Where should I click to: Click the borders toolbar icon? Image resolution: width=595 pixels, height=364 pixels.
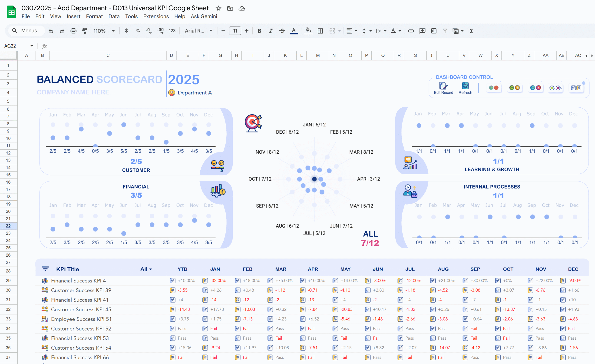pos(320,31)
